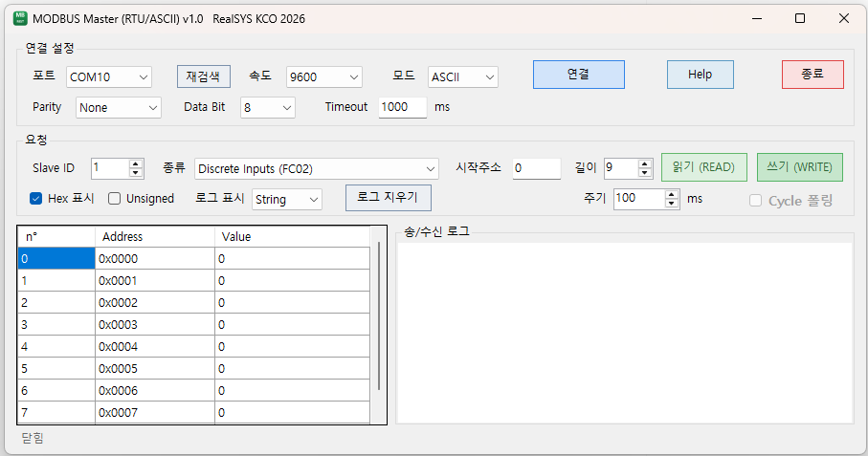Click the 길이 length value field

pyautogui.click(x=620, y=168)
